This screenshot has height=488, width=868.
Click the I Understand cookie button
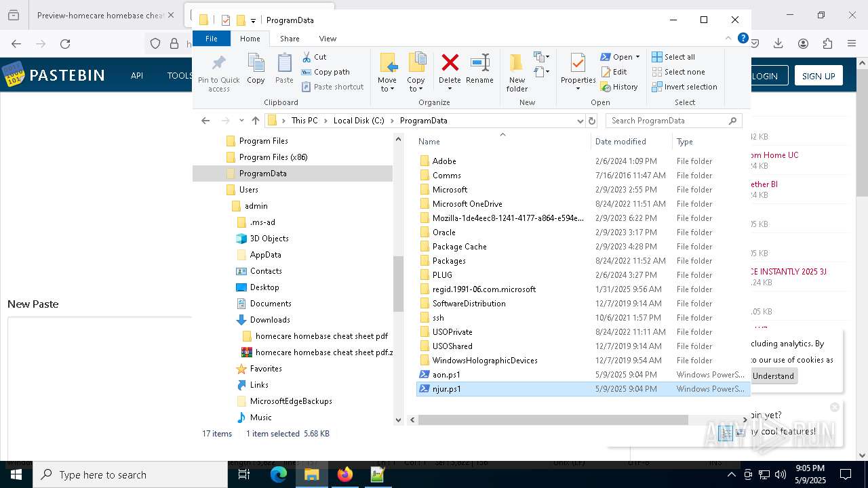(x=773, y=375)
